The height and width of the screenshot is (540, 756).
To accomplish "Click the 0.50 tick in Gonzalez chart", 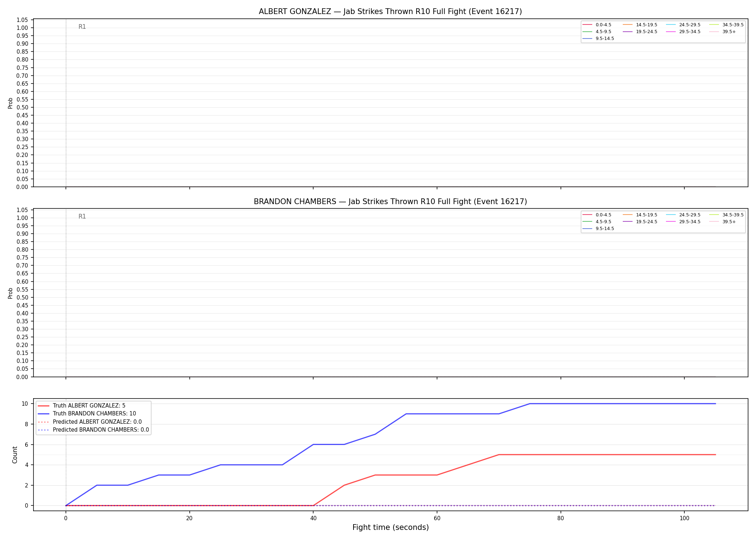I will point(22,107).
